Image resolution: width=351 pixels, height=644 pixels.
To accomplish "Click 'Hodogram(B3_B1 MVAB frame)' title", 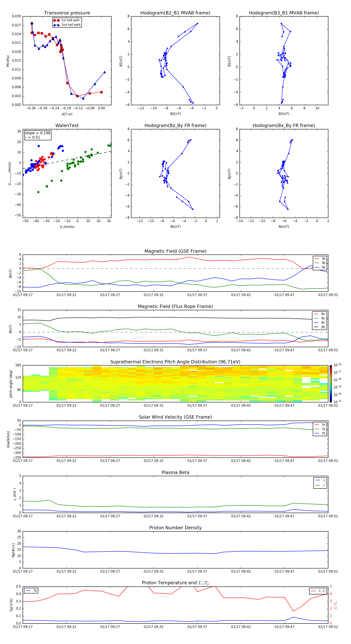I will [284, 13].
